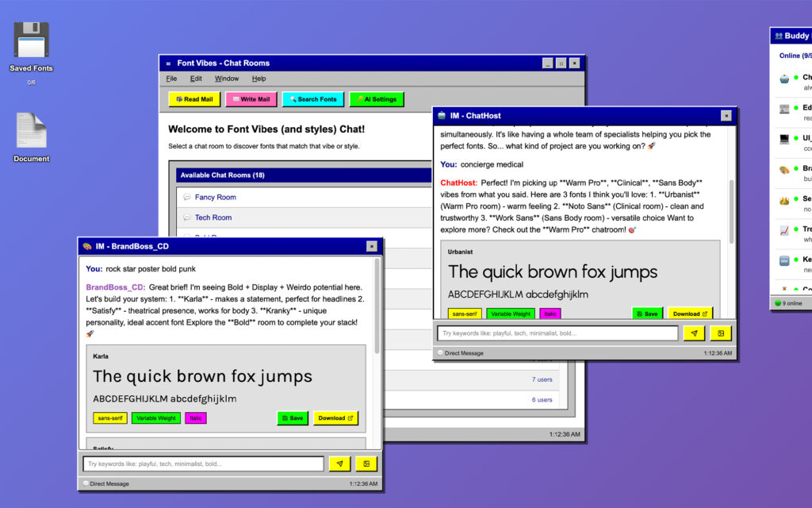Download the Urbanist font
Screen dimensions: 812x508
(x=690, y=314)
